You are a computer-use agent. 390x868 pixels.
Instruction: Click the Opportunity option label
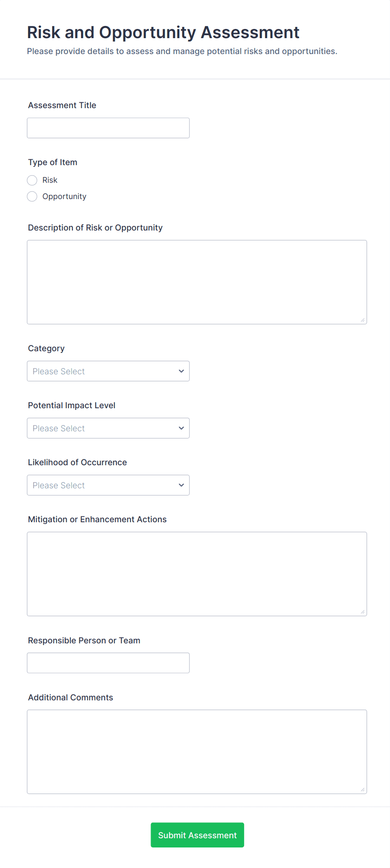(x=64, y=197)
